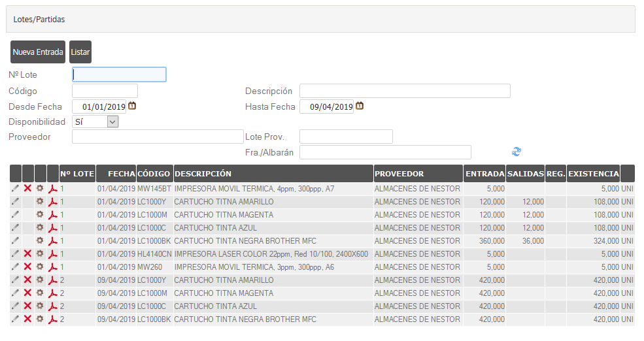Click the Proveedor input field
Image resolution: width=644 pixels, height=341 pixels.
click(157, 137)
